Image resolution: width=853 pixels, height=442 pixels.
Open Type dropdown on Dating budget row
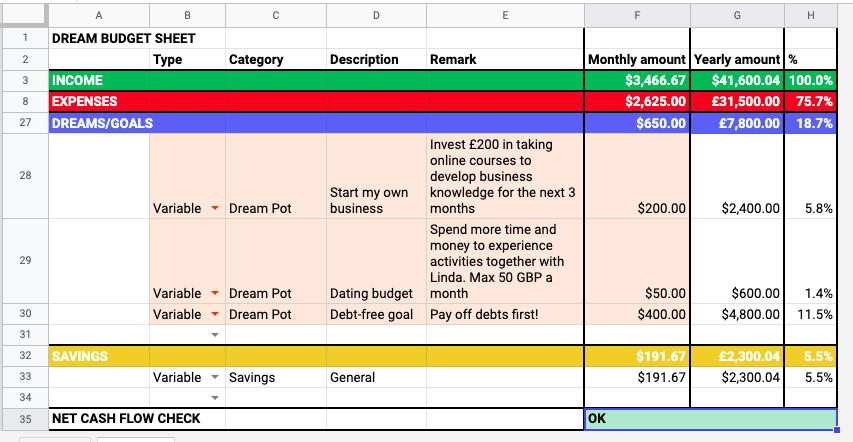click(214, 294)
